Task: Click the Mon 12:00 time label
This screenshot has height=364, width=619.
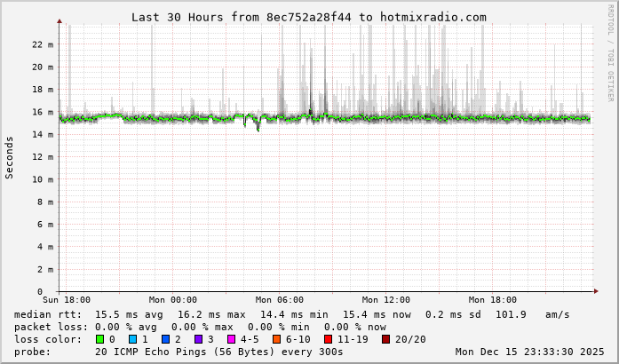Action: (386, 300)
